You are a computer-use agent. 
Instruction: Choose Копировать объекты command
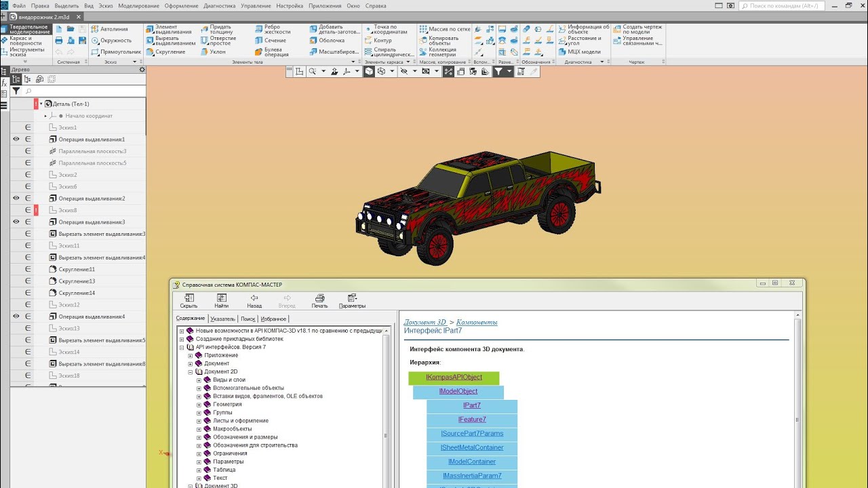pyautogui.click(x=439, y=41)
